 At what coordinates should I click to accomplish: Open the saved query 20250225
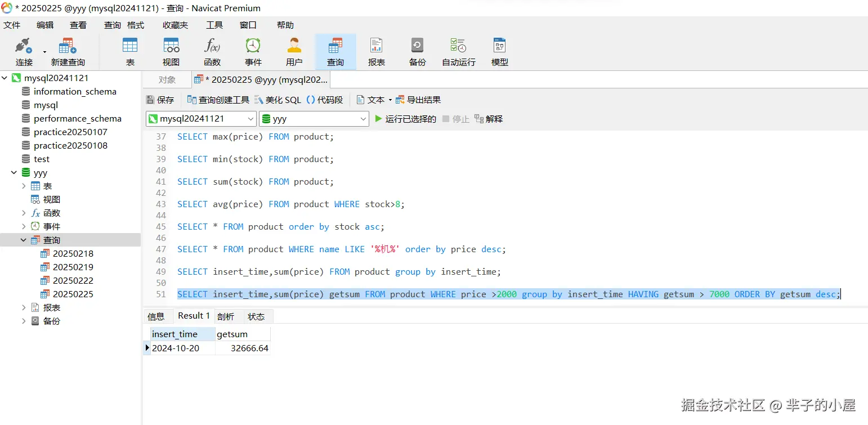tap(73, 294)
